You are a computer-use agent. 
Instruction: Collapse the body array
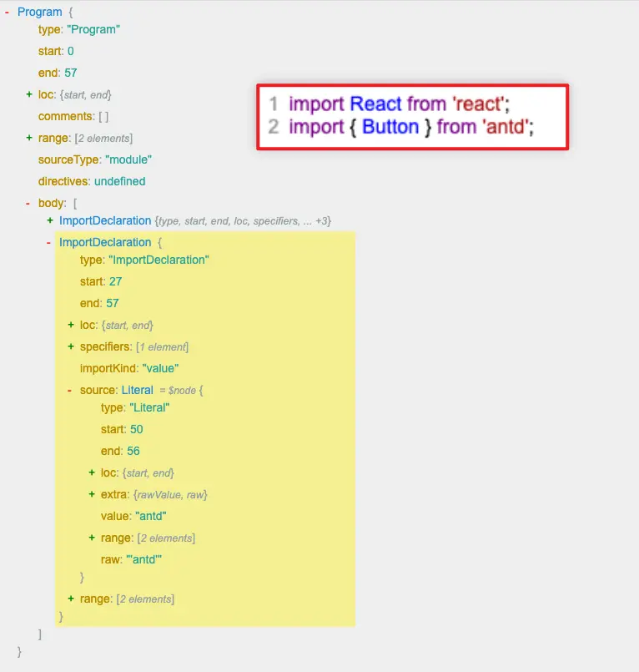click(28, 204)
